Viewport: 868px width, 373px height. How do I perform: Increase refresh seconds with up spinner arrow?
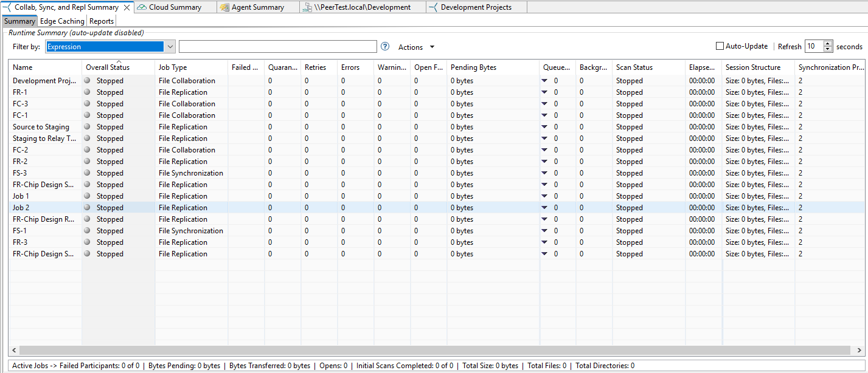coord(828,44)
